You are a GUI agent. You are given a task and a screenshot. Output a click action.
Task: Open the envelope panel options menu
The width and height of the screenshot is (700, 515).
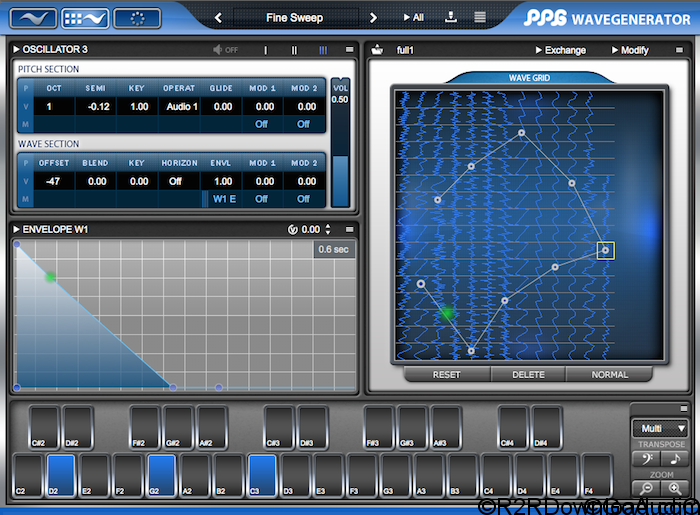(x=350, y=229)
